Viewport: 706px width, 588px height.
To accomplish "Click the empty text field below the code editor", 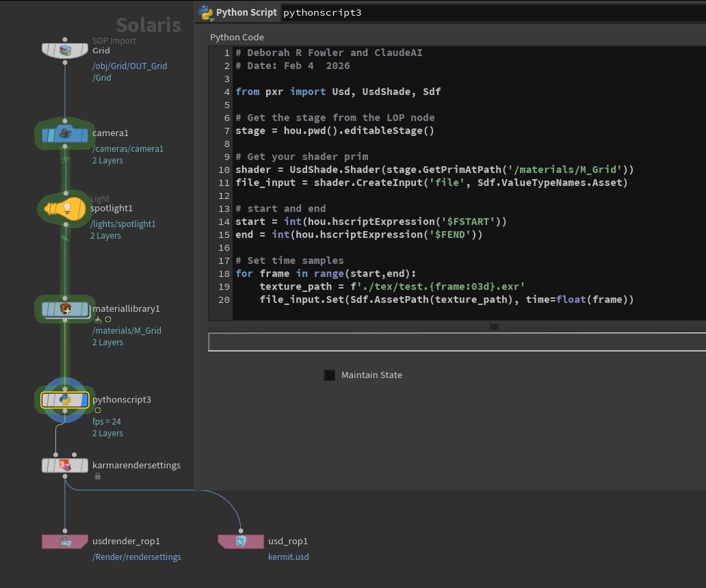I will pos(457,342).
